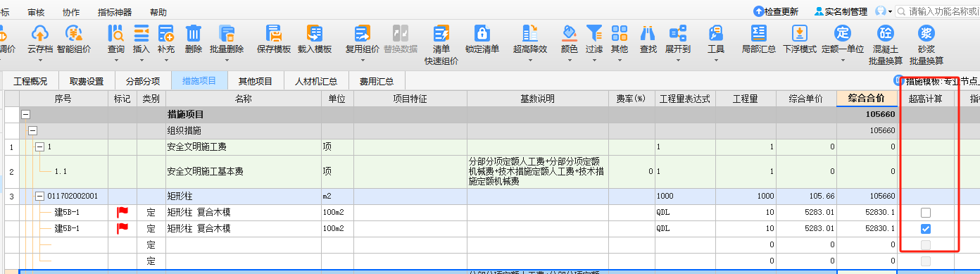This screenshot has width=980, height=274.
Task: Click the 综合合价 column header
Action: click(867, 99)
